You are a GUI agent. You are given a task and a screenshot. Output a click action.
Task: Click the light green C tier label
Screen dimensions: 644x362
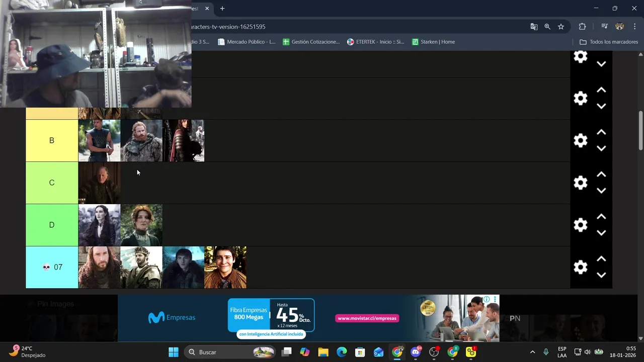(52, 183)
